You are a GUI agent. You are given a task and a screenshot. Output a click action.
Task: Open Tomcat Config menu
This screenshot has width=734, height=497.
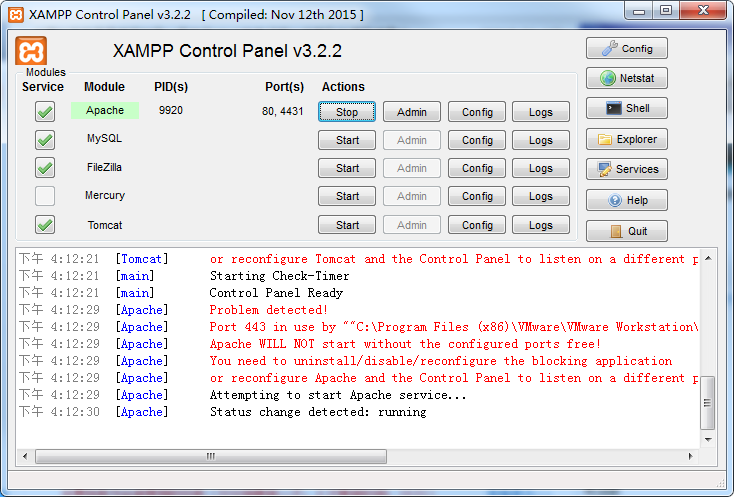[x=477, y=225]
